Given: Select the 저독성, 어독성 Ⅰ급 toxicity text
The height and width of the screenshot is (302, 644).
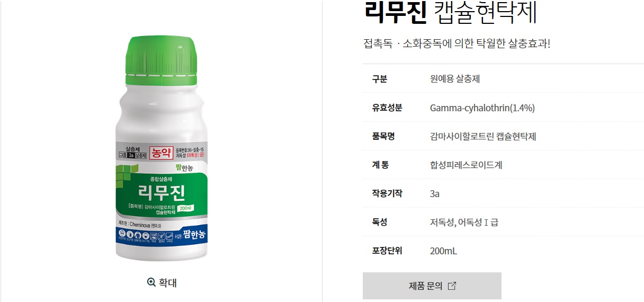Looking at the screenshot, I should (464, 223).
